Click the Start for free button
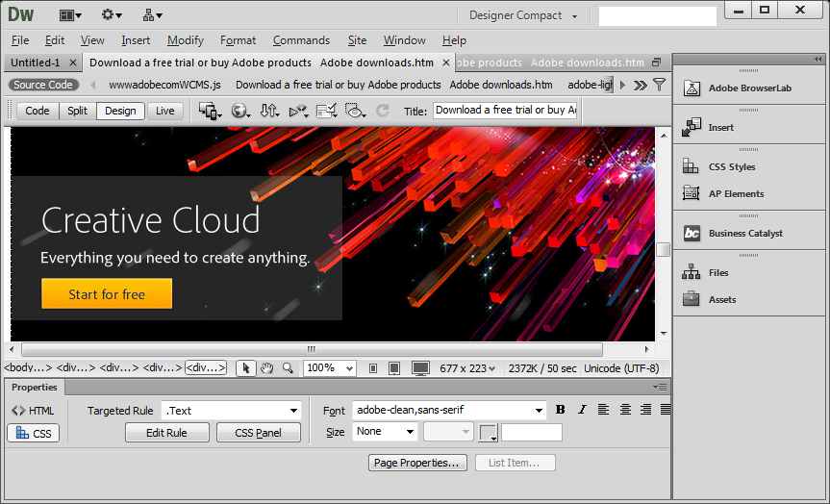This screenshot has width=830, height=504. 107,293
